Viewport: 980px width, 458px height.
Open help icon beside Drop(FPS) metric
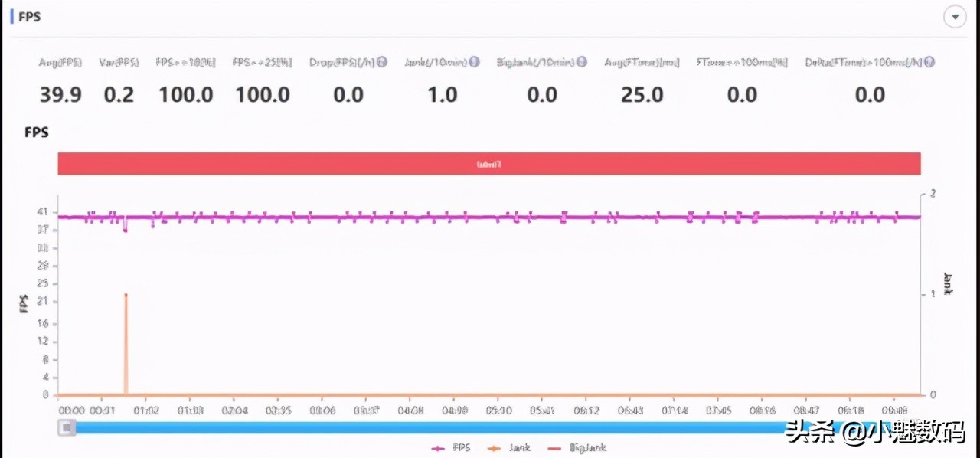point(382,62)
